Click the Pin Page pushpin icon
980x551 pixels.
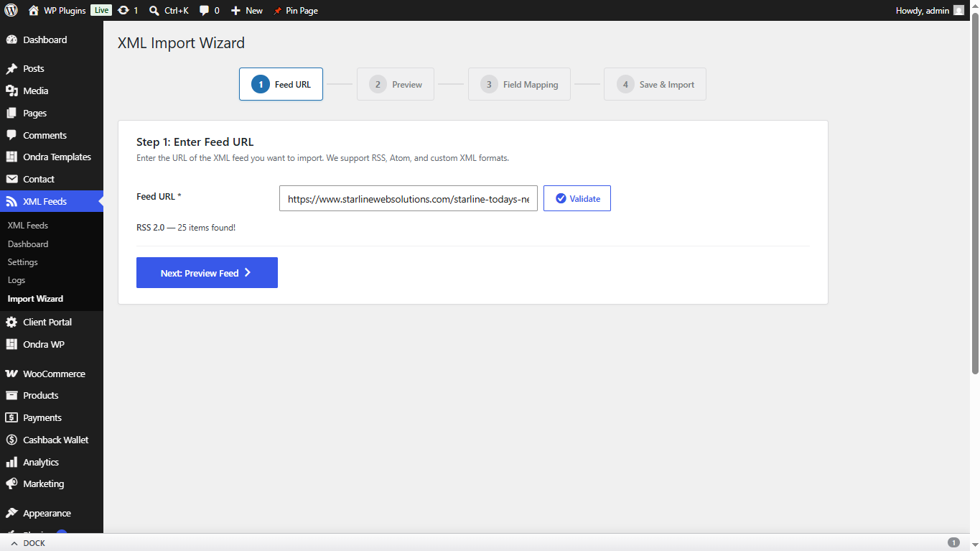point(278,11)
